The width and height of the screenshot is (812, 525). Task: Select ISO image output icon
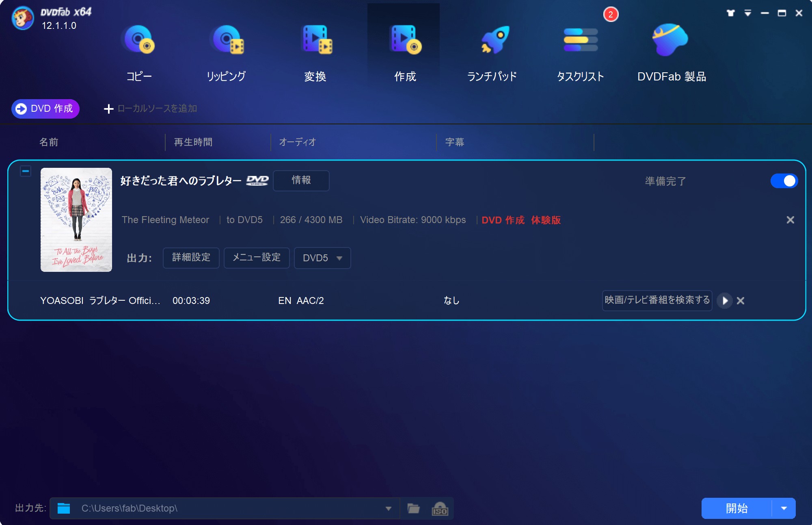(440, 508)
